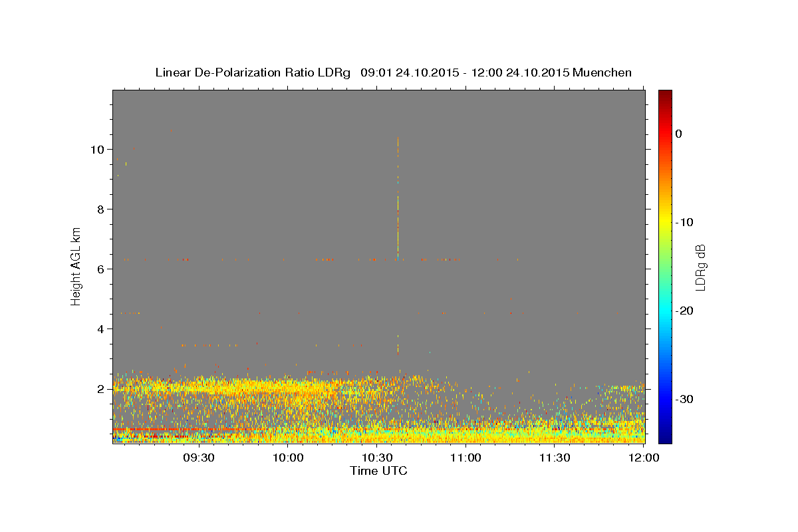Screen dimensions: 798x532
Task: Click the colorbar value 0
Action: click(679, 134)
